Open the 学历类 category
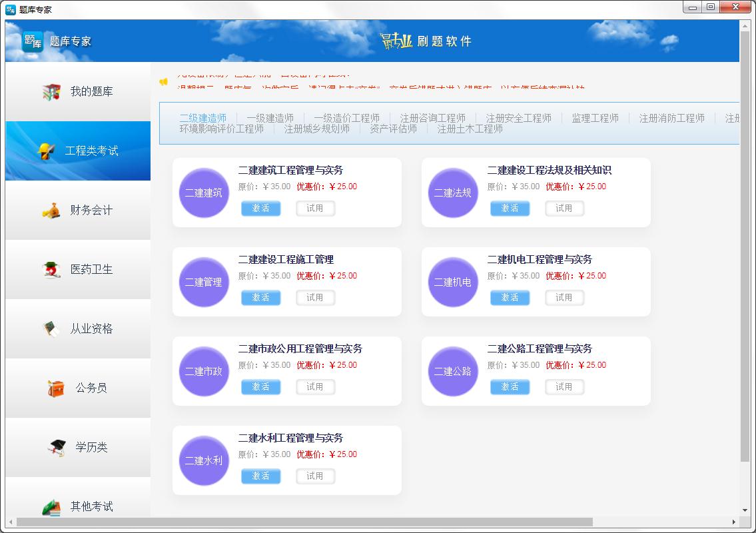This screenshot has width=756, height=533. tap(77, 447)
